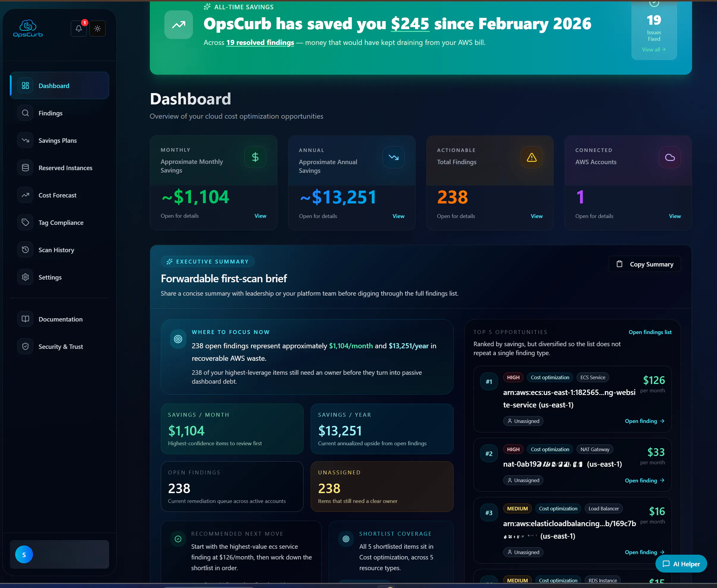Click the #2 rank badge
Viewport: 717px width, 588px height.
point(489,454)
